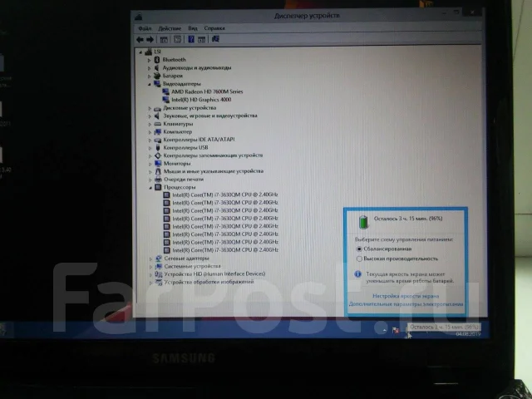
Task: Click the Сетевые адаптеры network icon
Action: [159, 259]
